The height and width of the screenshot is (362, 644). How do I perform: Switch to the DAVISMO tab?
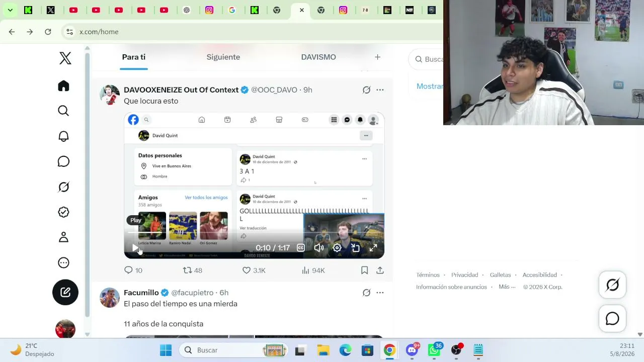pos(318,57)
